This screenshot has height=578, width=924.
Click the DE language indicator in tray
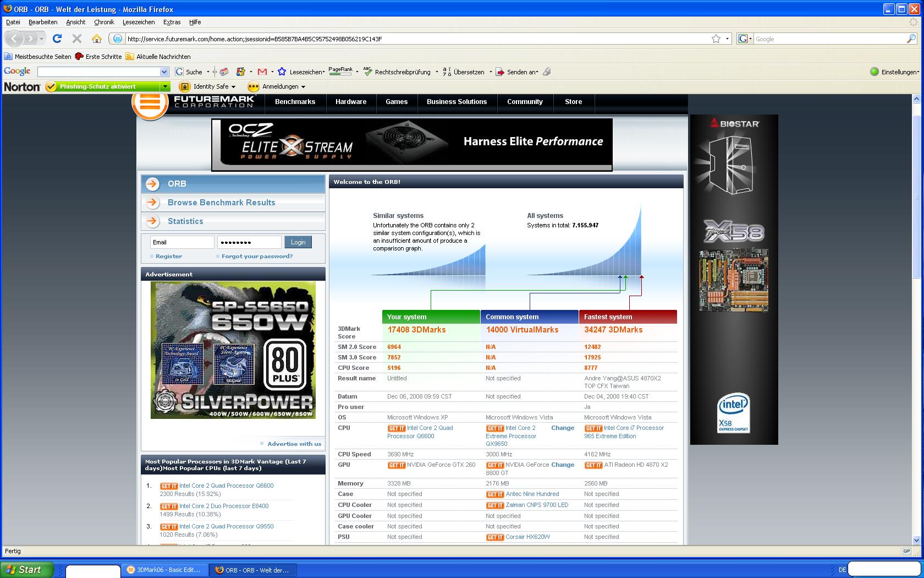click(x=842, y=570)
